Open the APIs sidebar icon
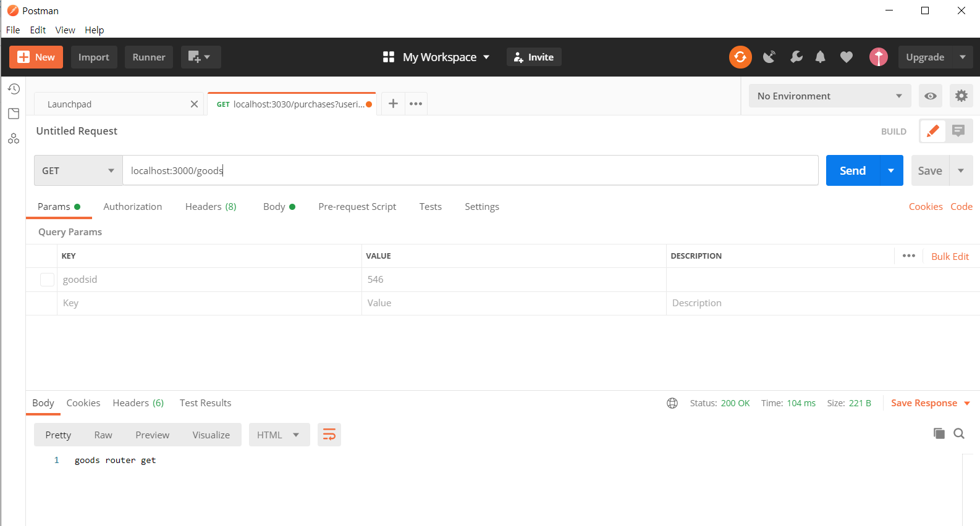 point(14,138)
